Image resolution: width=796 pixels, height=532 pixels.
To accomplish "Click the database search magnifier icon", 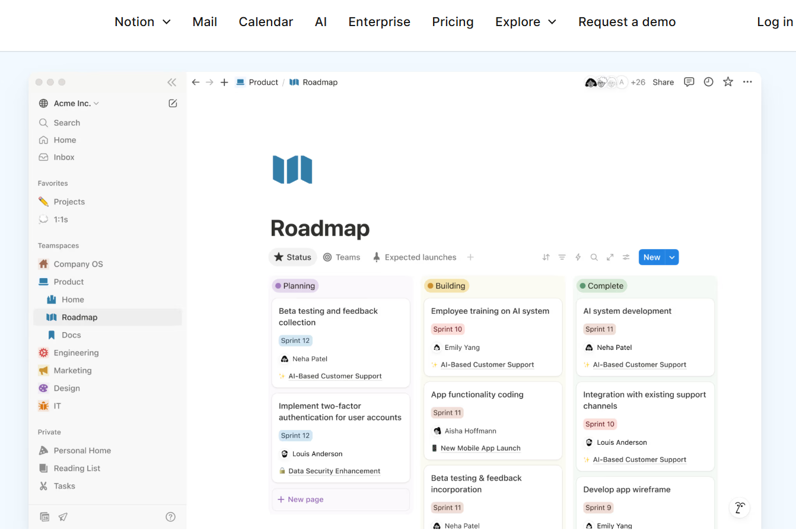I will (594, 257).
